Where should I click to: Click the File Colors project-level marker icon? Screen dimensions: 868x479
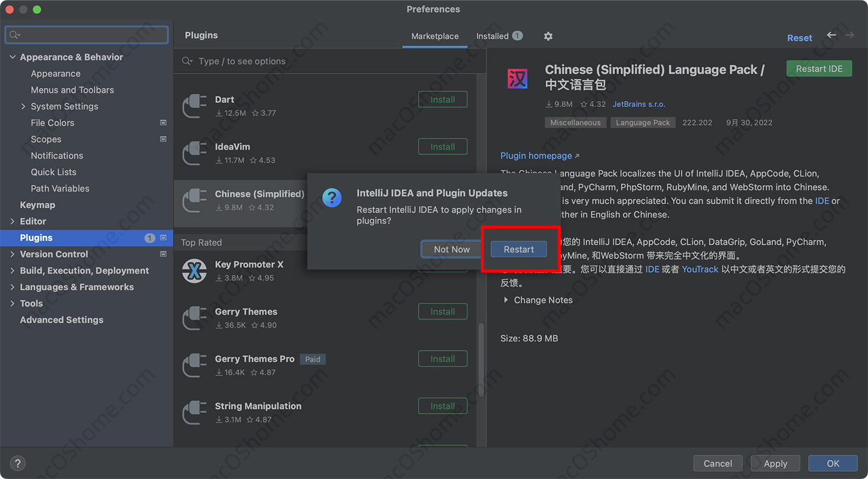pyautogui.click(x=163, y=123)
